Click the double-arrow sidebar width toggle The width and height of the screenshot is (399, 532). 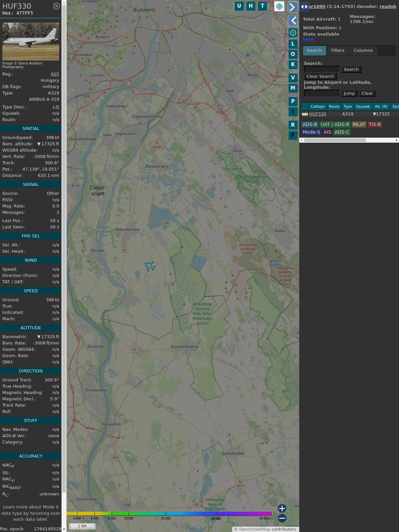(x=304, y=7)
